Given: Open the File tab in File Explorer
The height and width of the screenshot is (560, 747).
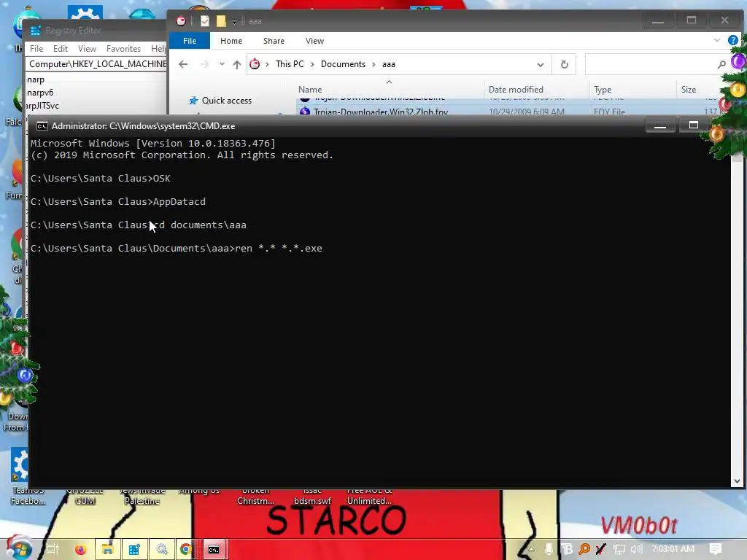Looking at the screenshot, I should click(x=189, y=41).
